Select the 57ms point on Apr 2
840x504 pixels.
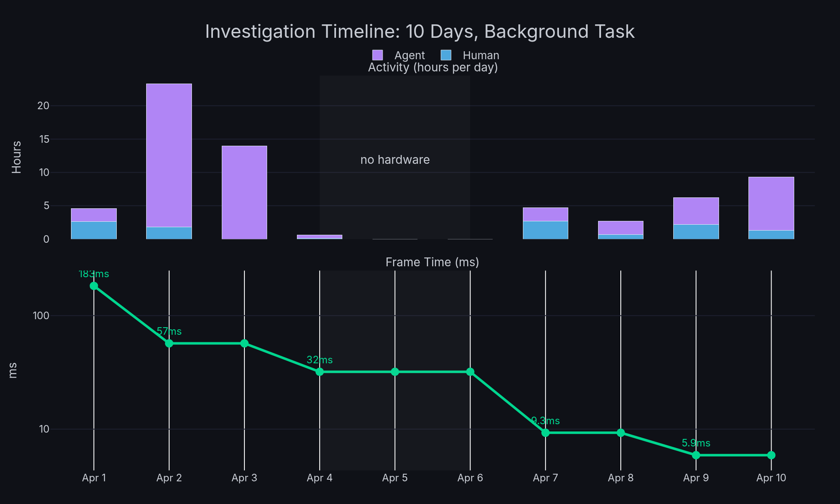click(x=169, y=344)
